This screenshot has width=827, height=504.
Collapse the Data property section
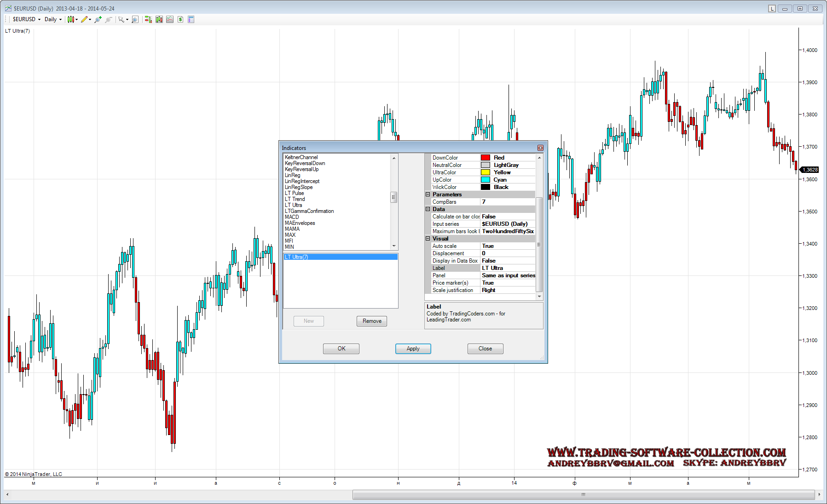pos(428,209)
